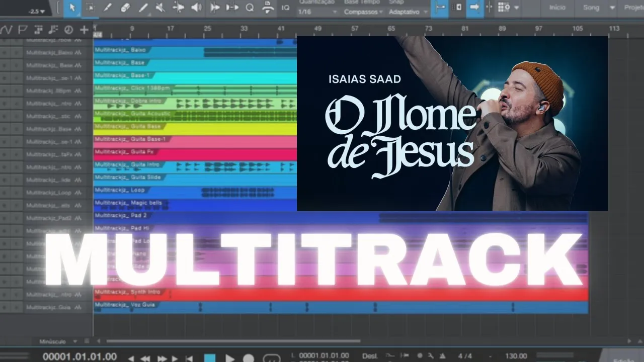Viewport: 644px width, 362px height.
Task: Select the Split (knife) tool
Action: [x=108, y=8]
